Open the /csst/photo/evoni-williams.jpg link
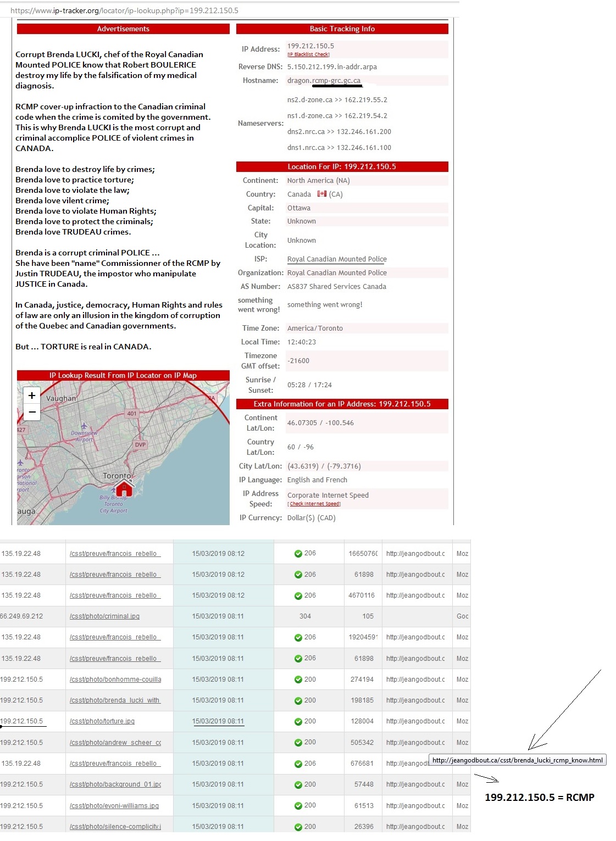This screenshot has width=616, height=841. tap(114, 806)
